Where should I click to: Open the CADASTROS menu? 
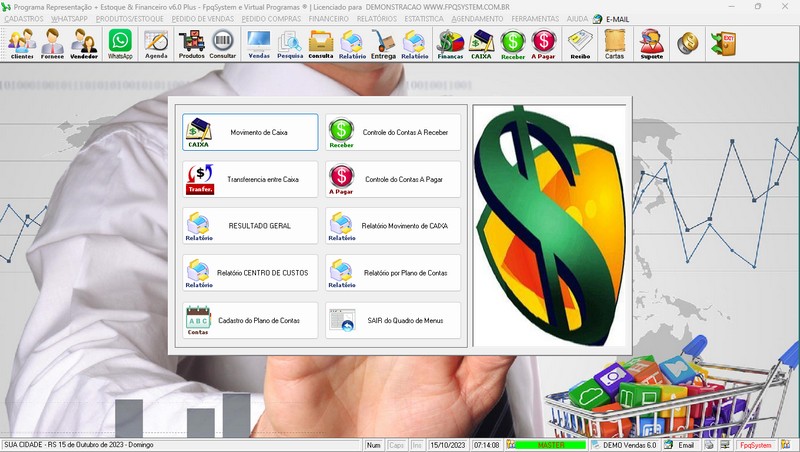pyautogui.click(x=24, y=19)
